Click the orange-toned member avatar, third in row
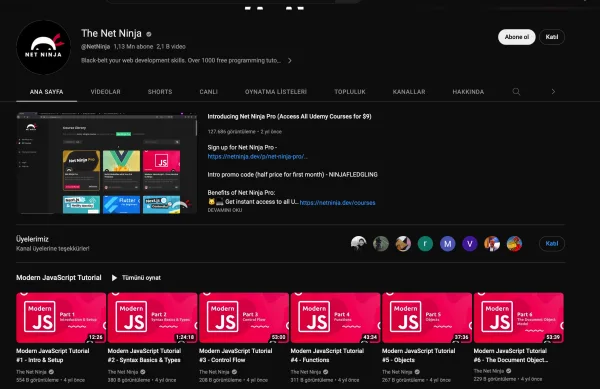 [x=403, y=244]
